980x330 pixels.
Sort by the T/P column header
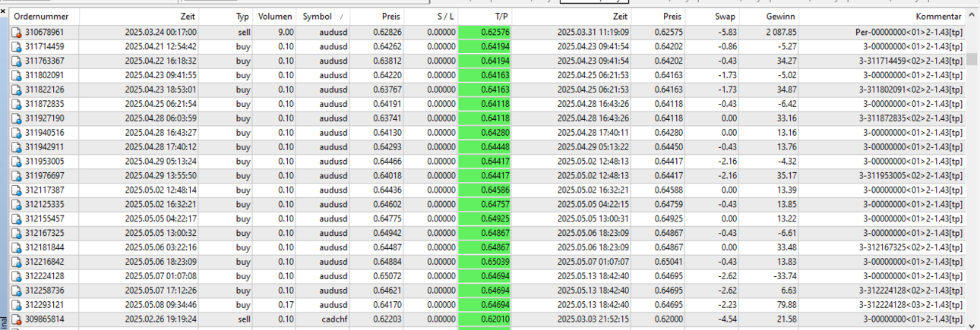coord(486,16)
